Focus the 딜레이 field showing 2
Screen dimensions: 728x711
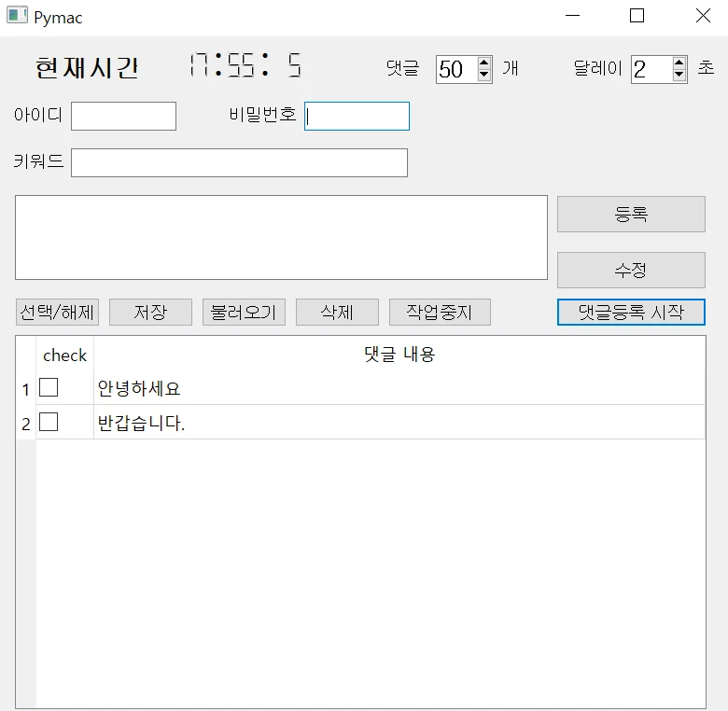(x=651, y=70)
